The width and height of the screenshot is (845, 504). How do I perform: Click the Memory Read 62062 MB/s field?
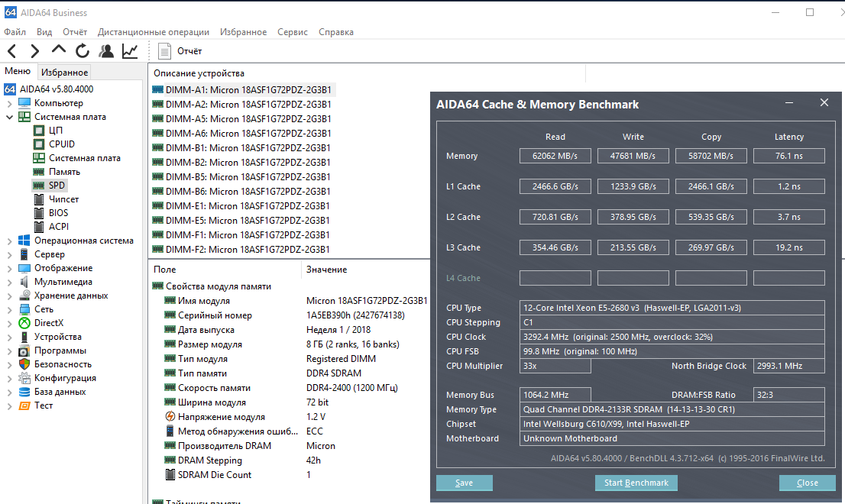click(555, 156)
